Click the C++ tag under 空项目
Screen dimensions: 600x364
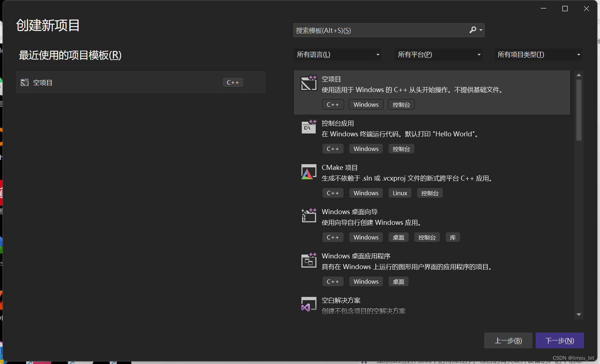[x=332, y=104]
